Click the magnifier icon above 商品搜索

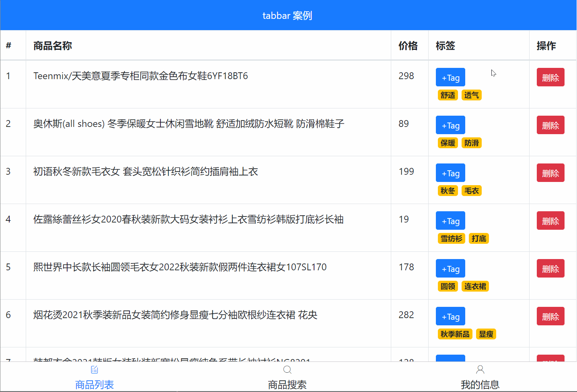(x=287, y=370)
